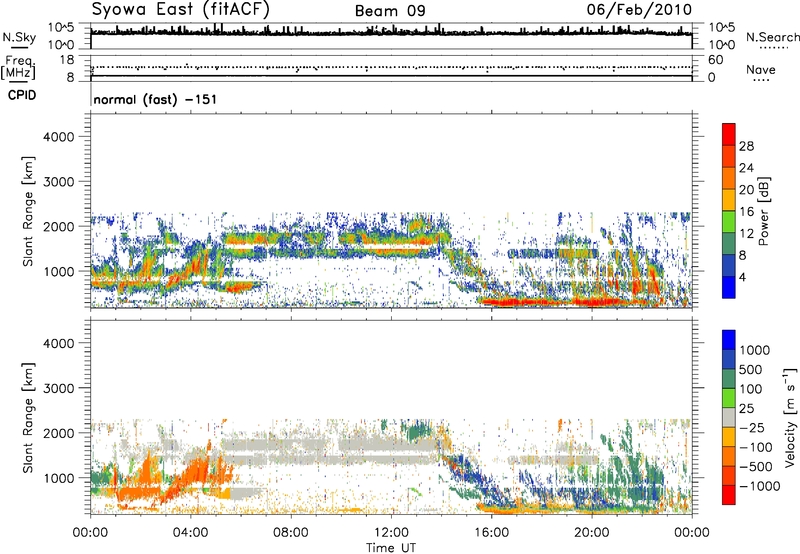Pick the 8–12 dB dark green power swatch
The width and height of the screenshot is (800, 554).
[729, 244]
